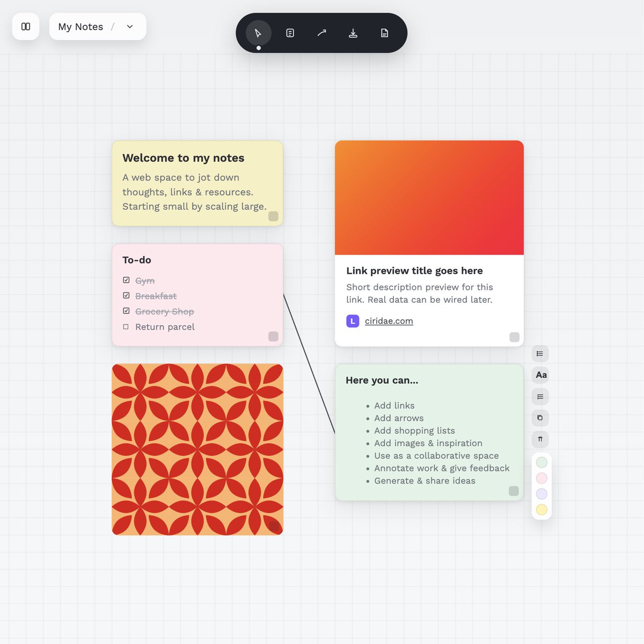The height and width of the screenshot is (644, 644).
Task: Open the ciridae.com link
Action: (389, 321)
